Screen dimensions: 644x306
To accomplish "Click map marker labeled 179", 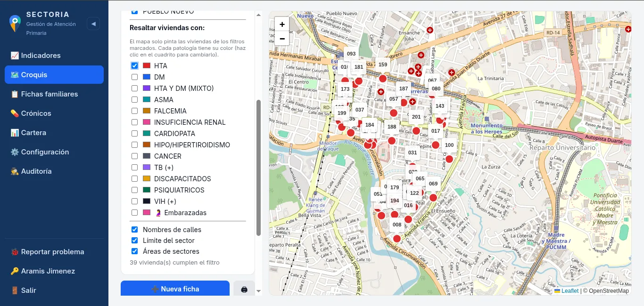I will tap(395, 188).
